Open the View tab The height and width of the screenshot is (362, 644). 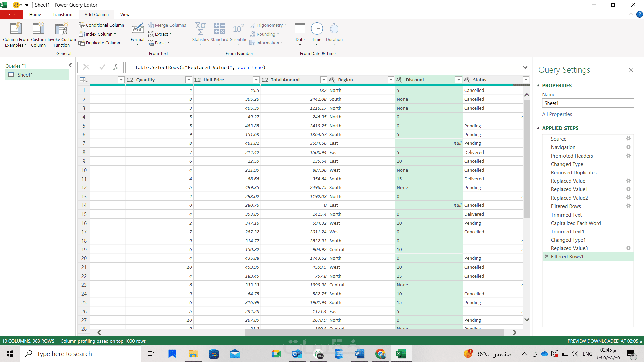(x=125, y=14)
